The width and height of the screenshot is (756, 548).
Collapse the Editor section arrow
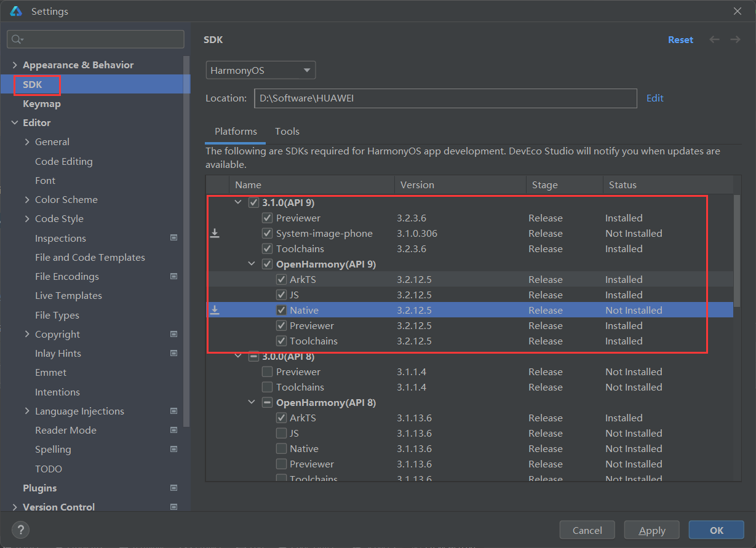click(15, 123)
